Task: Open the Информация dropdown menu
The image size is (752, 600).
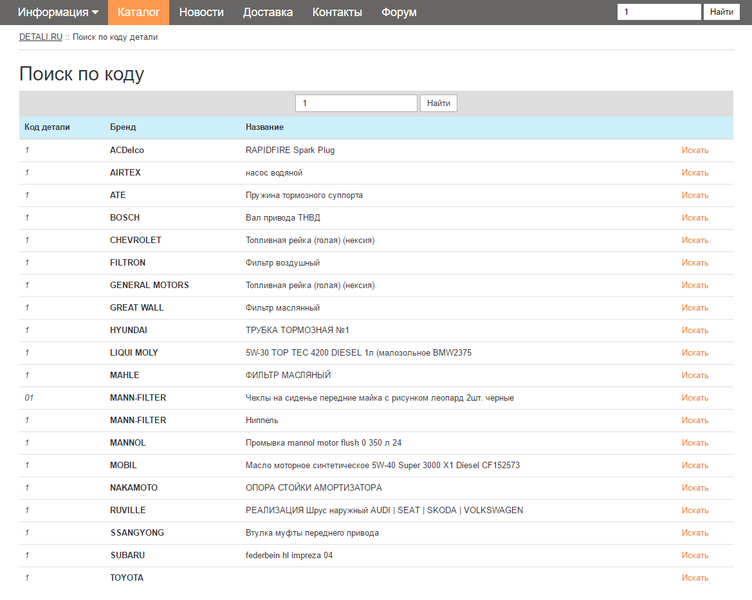Action: (58, 12)
